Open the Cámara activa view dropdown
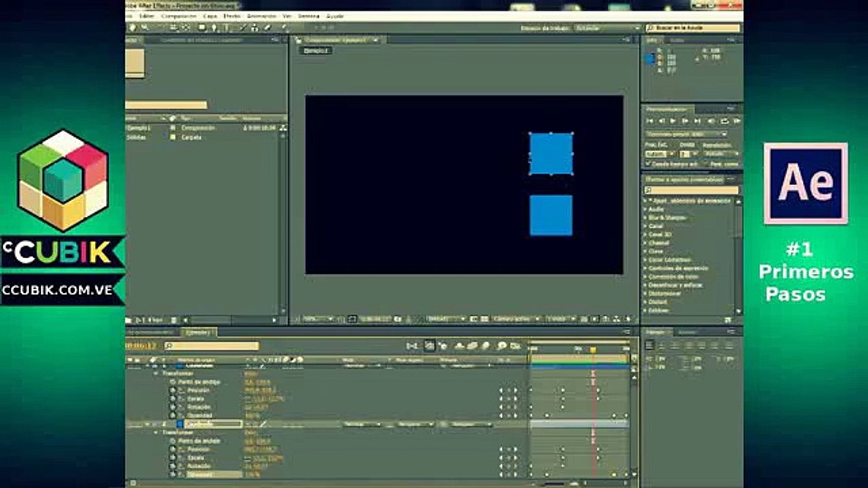This screenshot has width=868, height=488. click(517, 319)
